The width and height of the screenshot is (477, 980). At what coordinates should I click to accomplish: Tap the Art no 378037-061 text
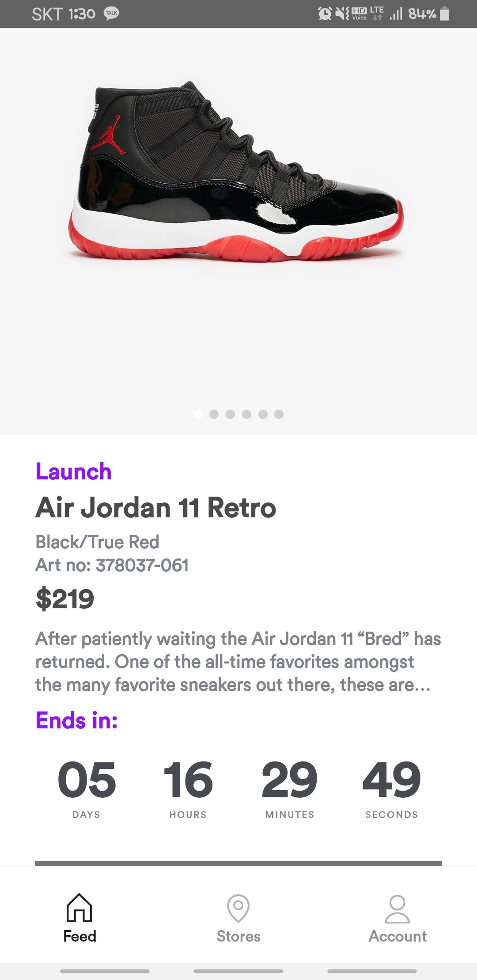112,565
